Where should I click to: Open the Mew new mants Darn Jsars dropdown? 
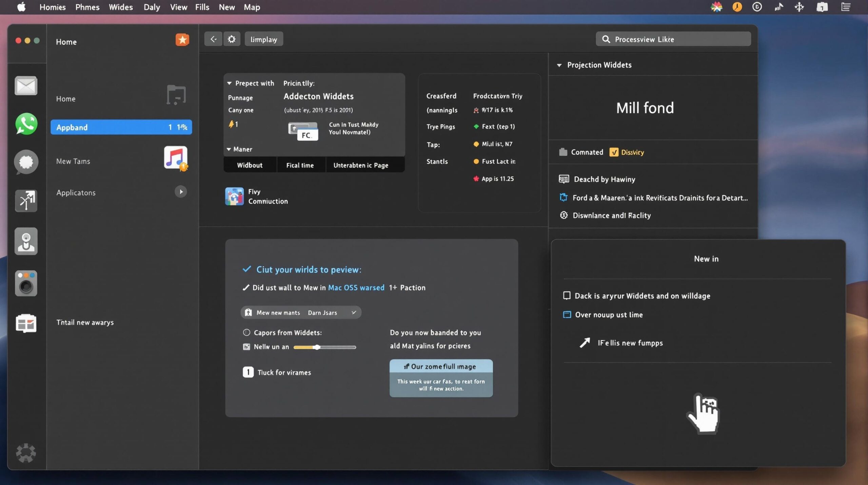click(301, 312)
